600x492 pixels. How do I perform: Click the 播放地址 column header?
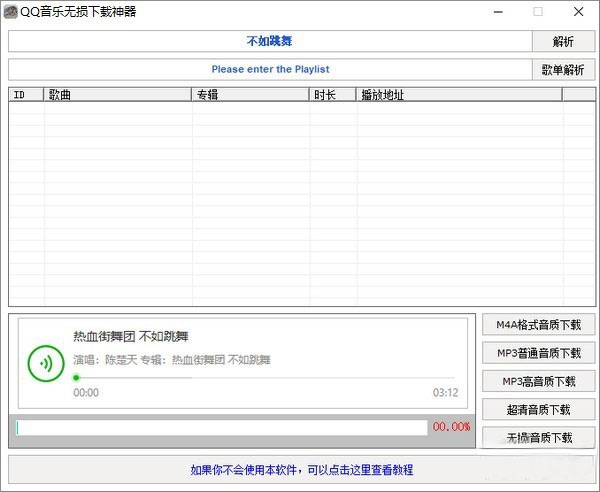click(459, 94)
